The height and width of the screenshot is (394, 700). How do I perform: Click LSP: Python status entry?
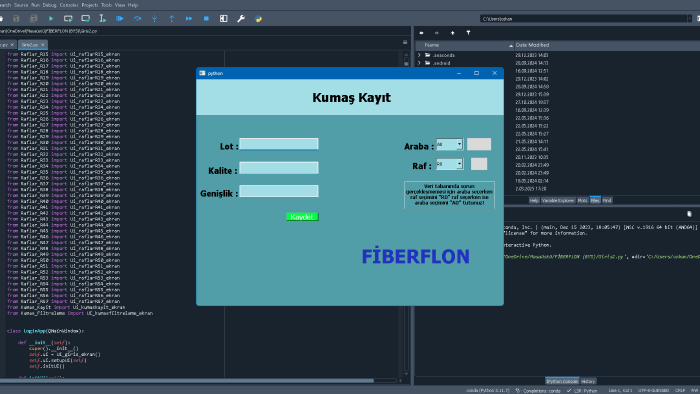(582, 390)
